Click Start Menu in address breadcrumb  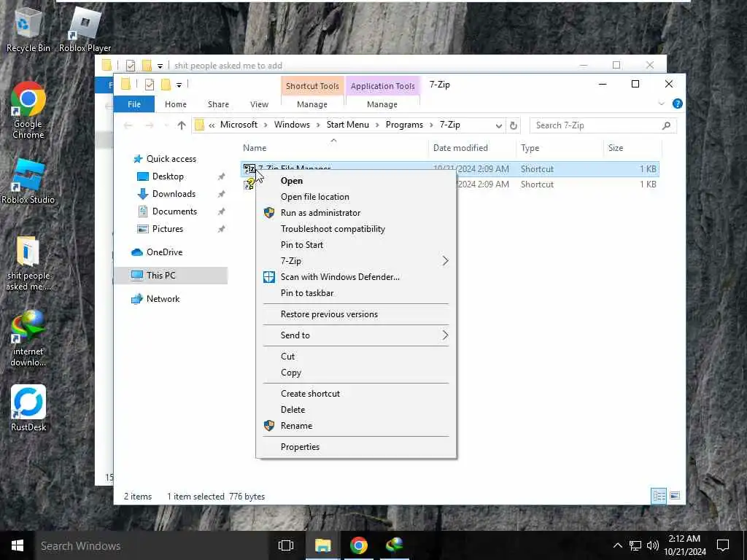[347, 125]
